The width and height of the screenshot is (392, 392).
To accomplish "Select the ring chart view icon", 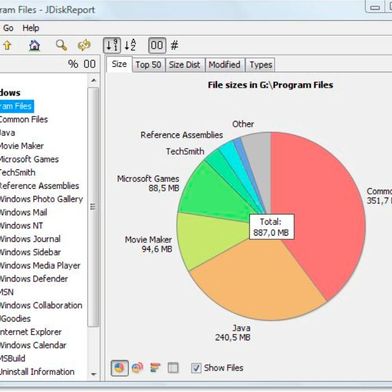I will pos(137,368).
